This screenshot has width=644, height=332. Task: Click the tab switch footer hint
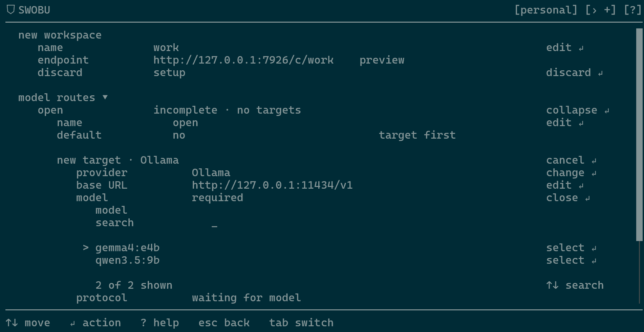301,323
